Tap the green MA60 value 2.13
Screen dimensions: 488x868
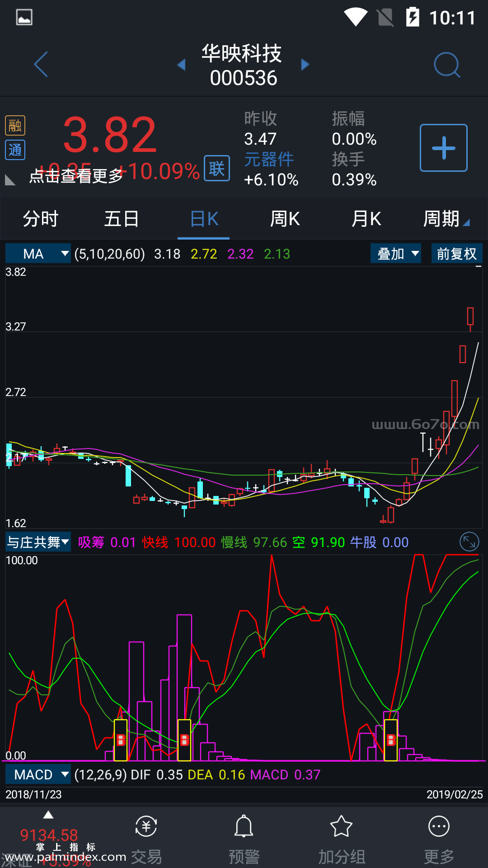[x=277, y=254]
